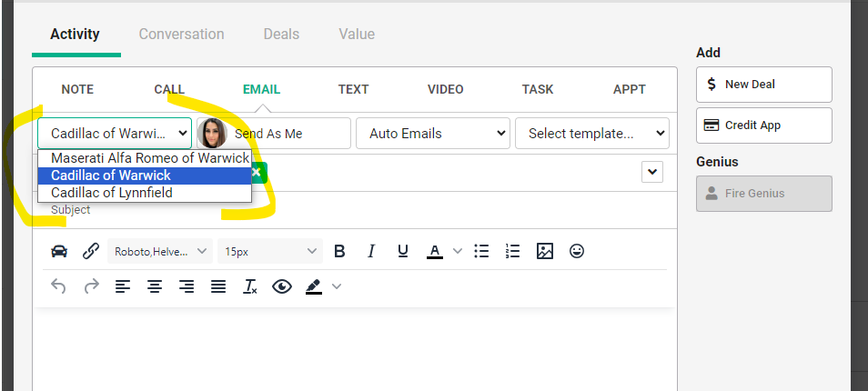
Task: Toggle italic formatting
Action: pos(370,251)
